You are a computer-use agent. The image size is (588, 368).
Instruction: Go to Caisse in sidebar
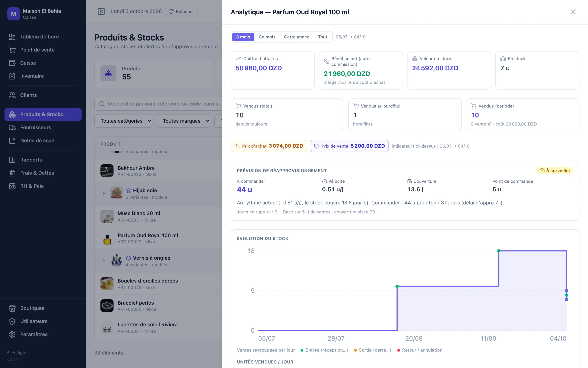(43, 63)
